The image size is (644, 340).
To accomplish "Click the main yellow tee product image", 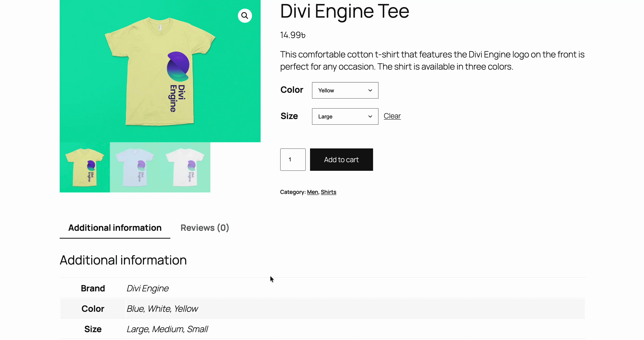I will click(160, 71).
